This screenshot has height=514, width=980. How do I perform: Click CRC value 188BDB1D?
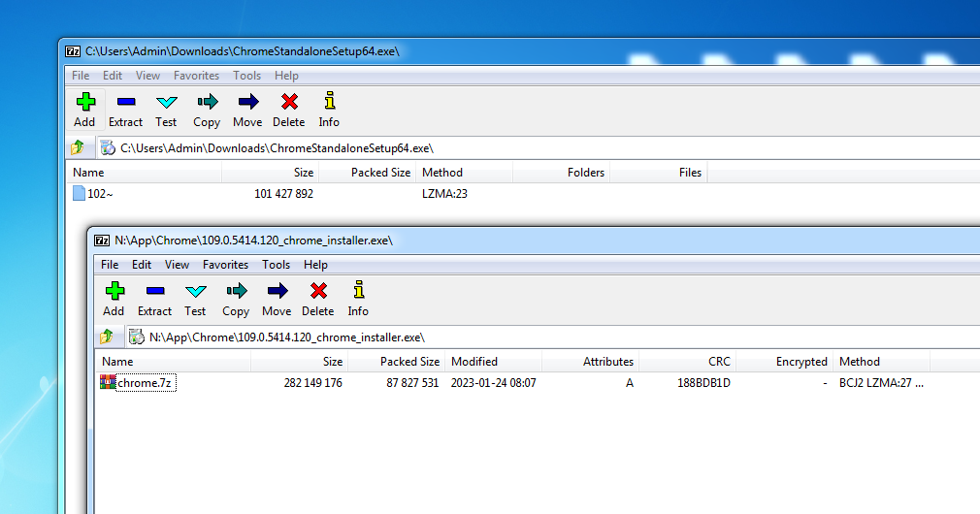click(x=703, y=383)
